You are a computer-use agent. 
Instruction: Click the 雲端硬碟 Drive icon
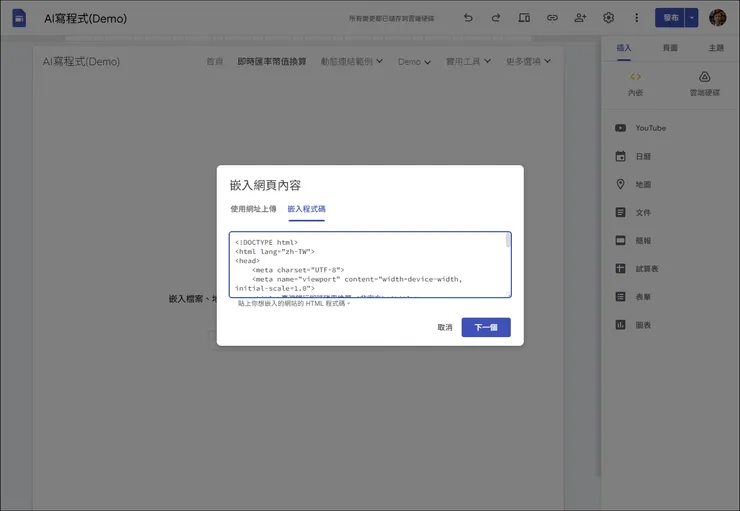tap(705, 76)
